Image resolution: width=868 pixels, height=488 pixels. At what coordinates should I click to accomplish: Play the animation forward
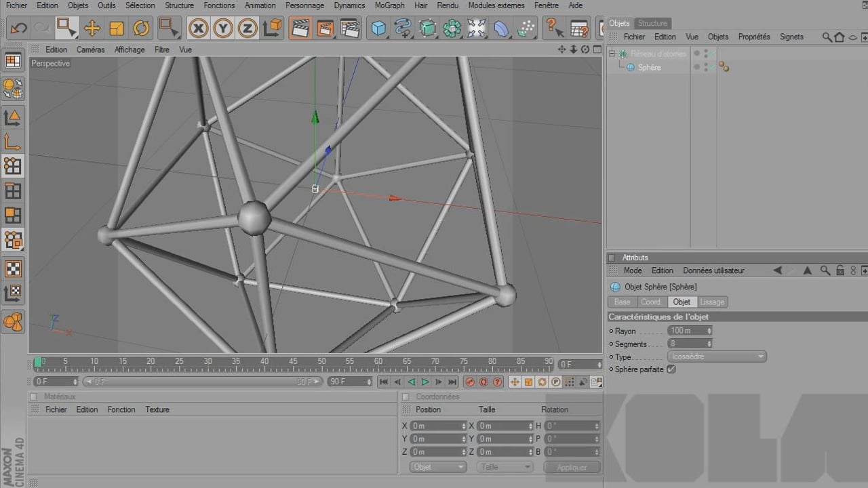coord(425,382)
